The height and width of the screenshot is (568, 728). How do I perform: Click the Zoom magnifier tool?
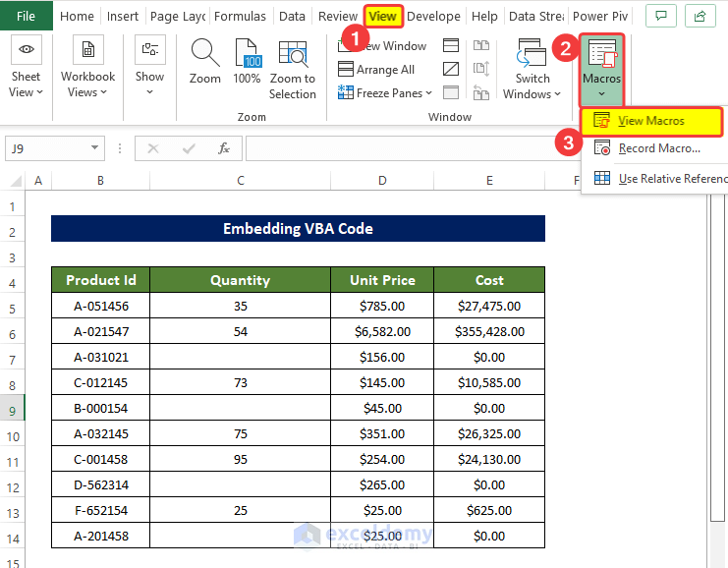[x=204, y=62]
